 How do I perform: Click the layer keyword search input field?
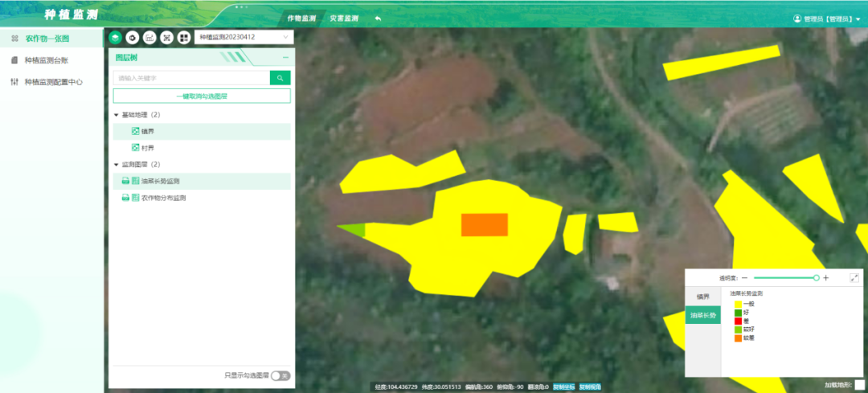click(191, 78)
